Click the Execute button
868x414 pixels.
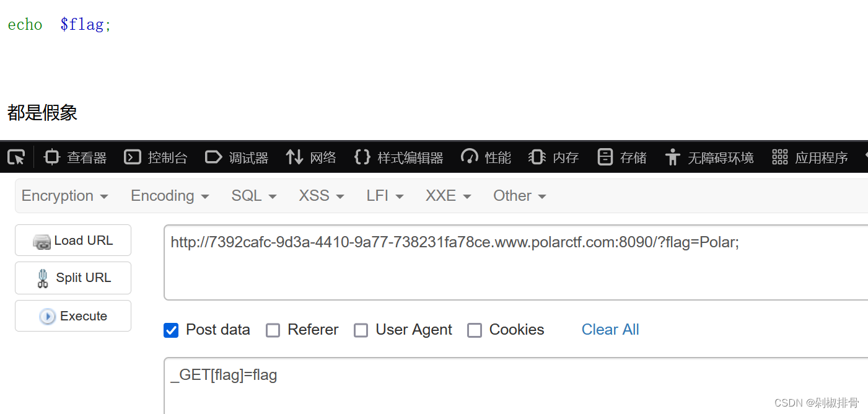[73, 316]
